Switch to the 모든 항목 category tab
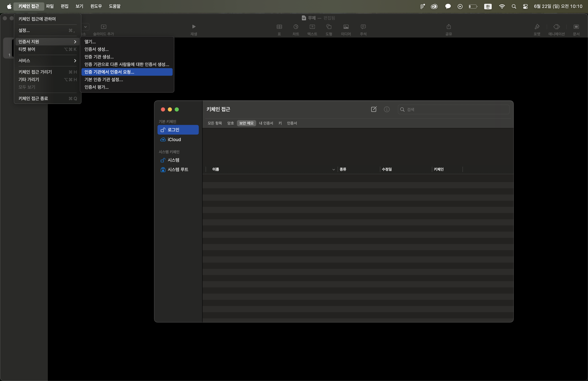588x381 pixels. point(214,123)
